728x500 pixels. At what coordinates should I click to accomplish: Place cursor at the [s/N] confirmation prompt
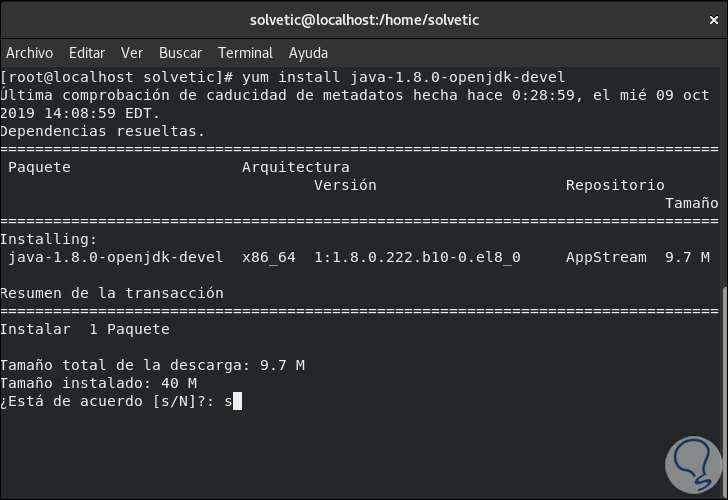(x=237, y=402)
